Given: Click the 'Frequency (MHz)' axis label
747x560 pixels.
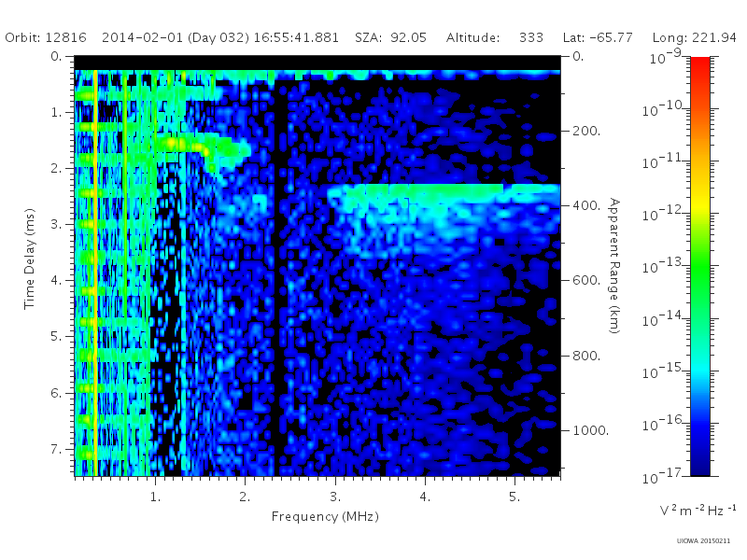Looking at the screenshot, I should tap(325, 516).
